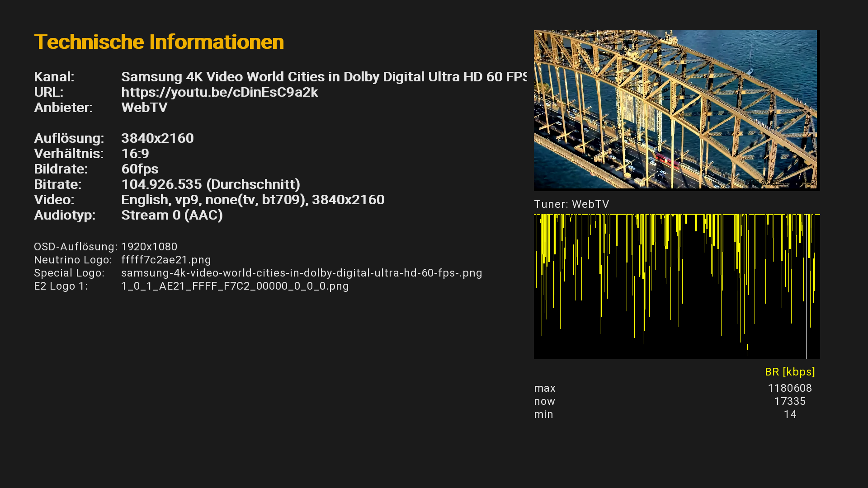
Task: Click the E2 Logo 1 filename
Action: tap(235, 286)
